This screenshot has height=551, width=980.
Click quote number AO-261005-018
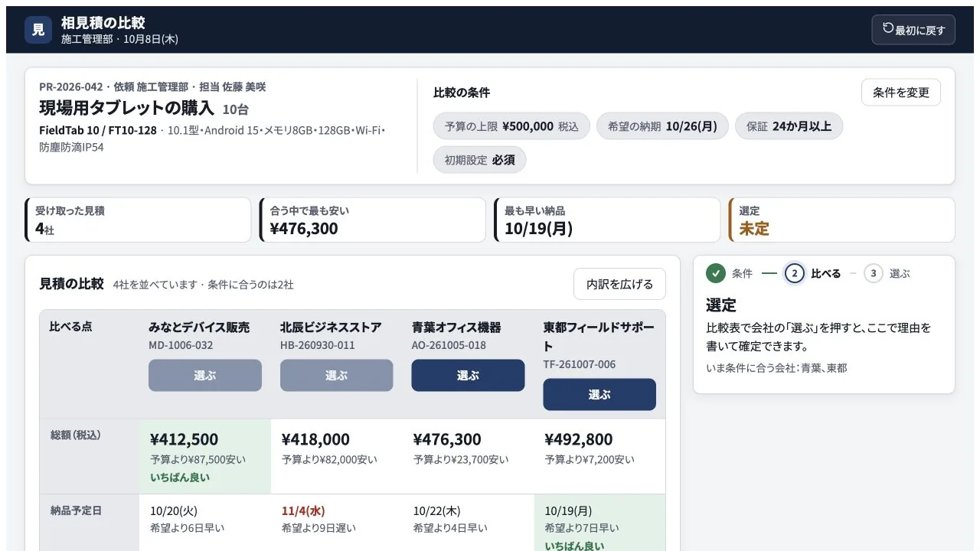point(449,345)
